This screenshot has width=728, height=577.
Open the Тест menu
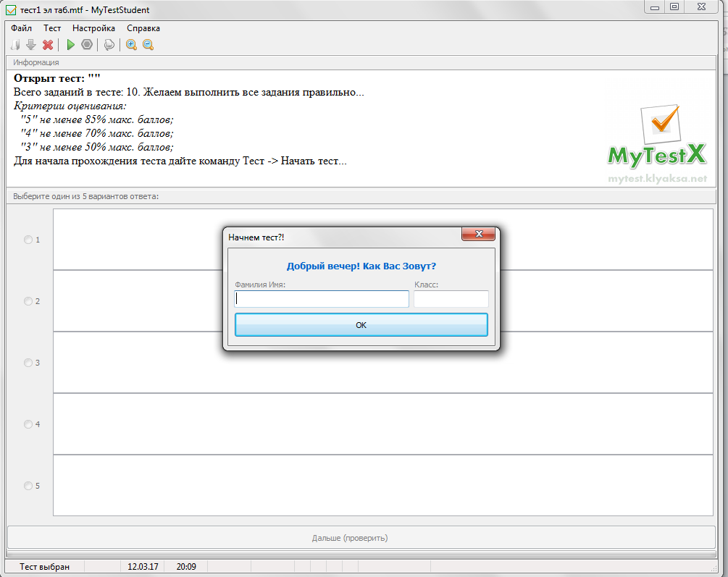click(x=52, y=28)
